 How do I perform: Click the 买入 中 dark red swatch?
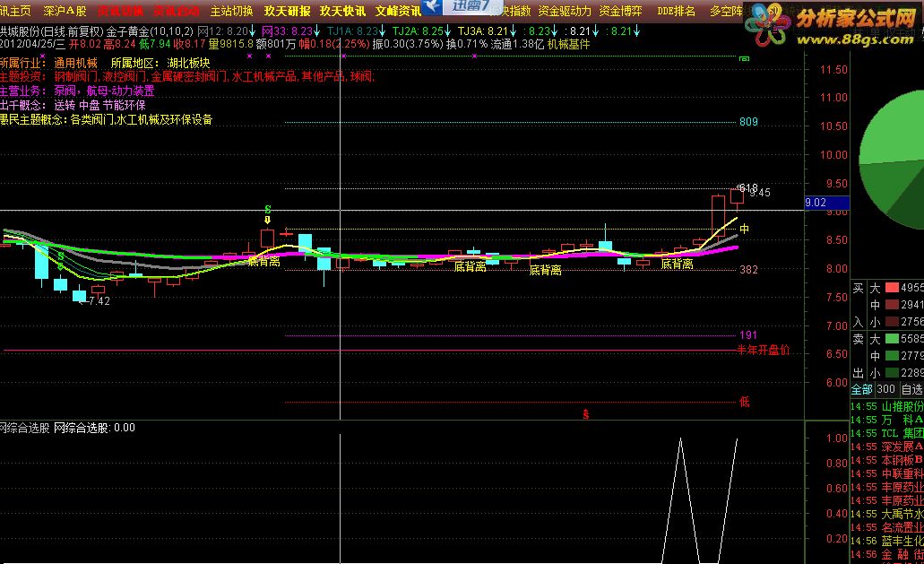[892, 305]
